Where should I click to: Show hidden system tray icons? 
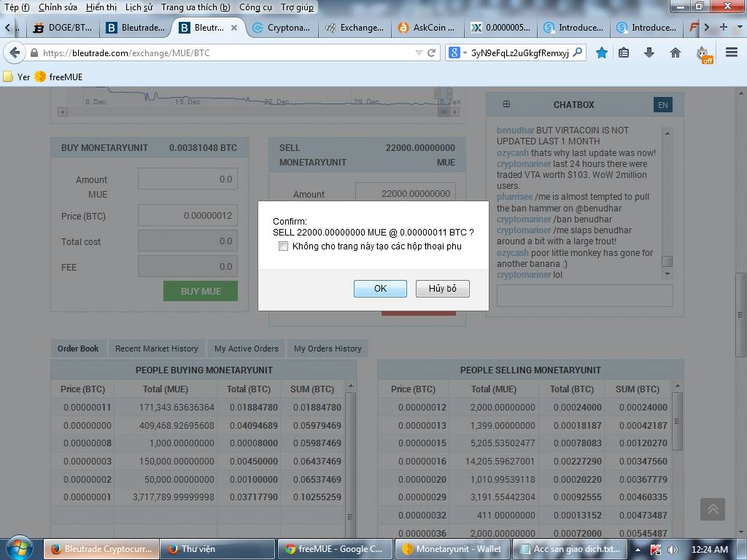point(638,550)
